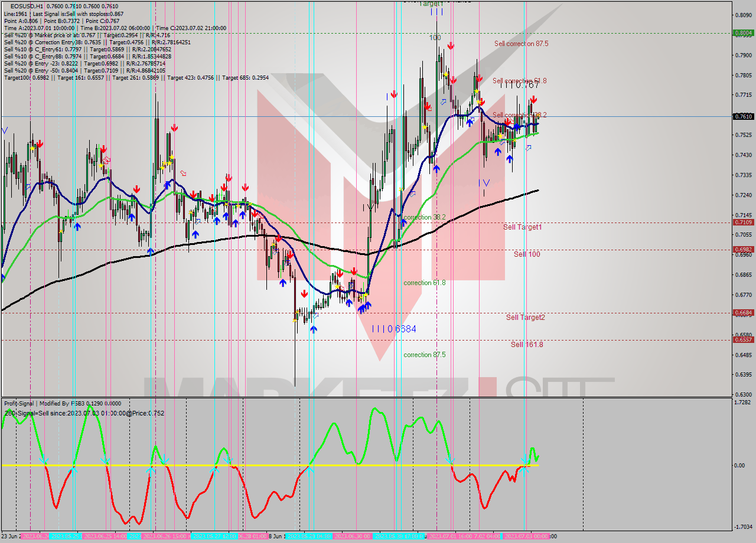Click the red down arrow near the Sell correction 61.8 label
The image size is (756, 543).
pyautogui.click(x=480, y=78)
